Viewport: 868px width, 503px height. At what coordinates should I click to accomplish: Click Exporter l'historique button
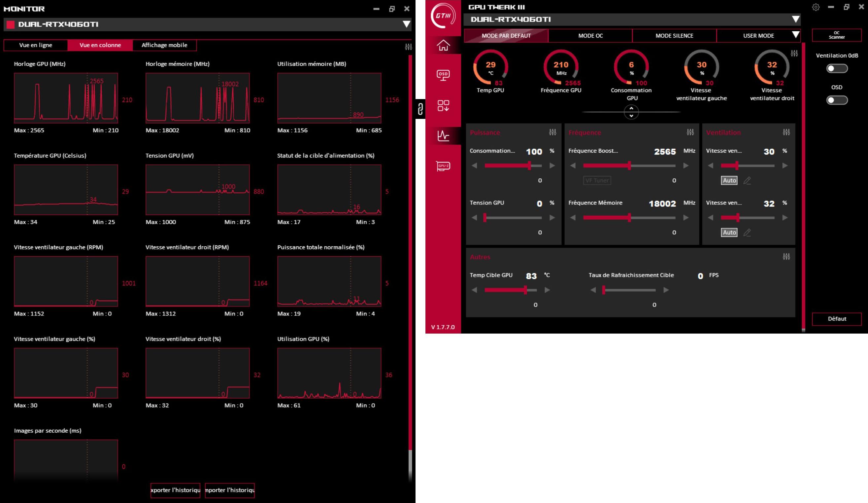(175, 490)
